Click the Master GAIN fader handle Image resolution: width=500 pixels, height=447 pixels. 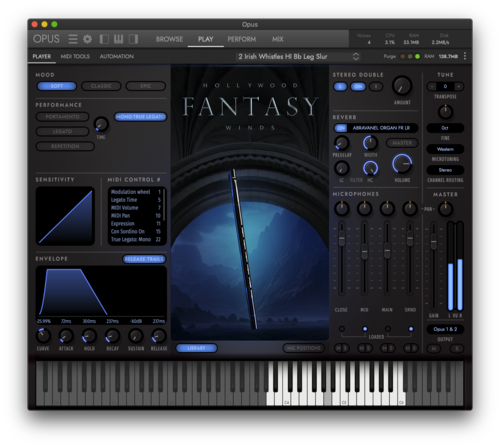[434, 242]
